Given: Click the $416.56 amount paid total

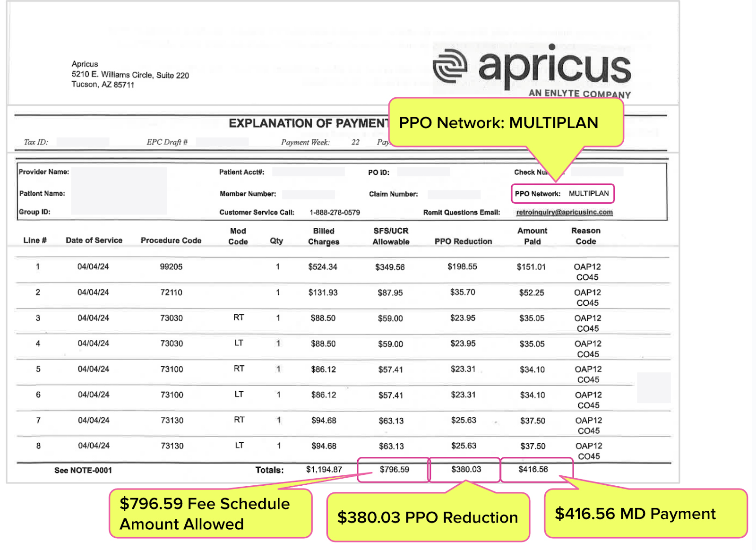Looking at the screenshot, I should [533, 470].
